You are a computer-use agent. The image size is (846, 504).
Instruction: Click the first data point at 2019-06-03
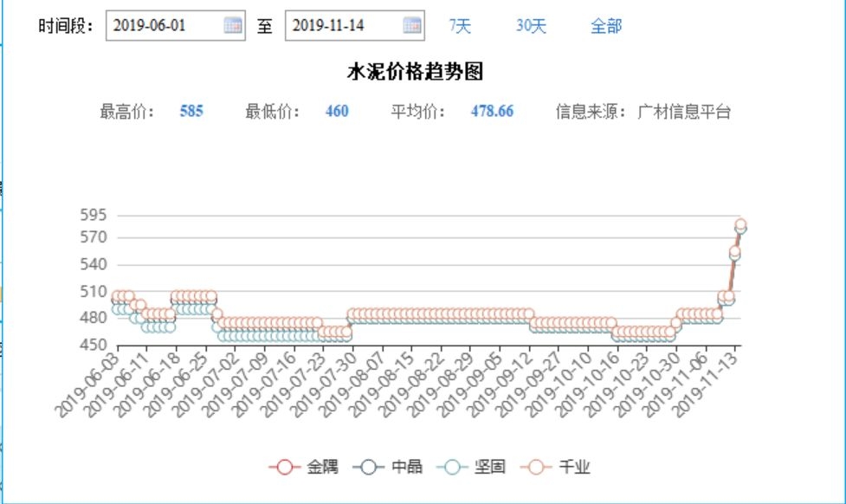(x=117, y=296)
